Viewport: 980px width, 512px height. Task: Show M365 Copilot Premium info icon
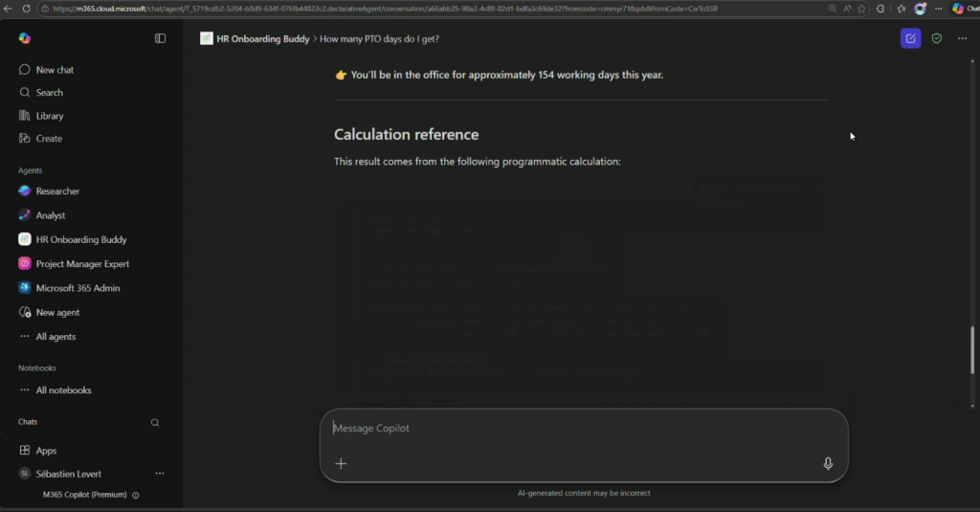[136, 495]
